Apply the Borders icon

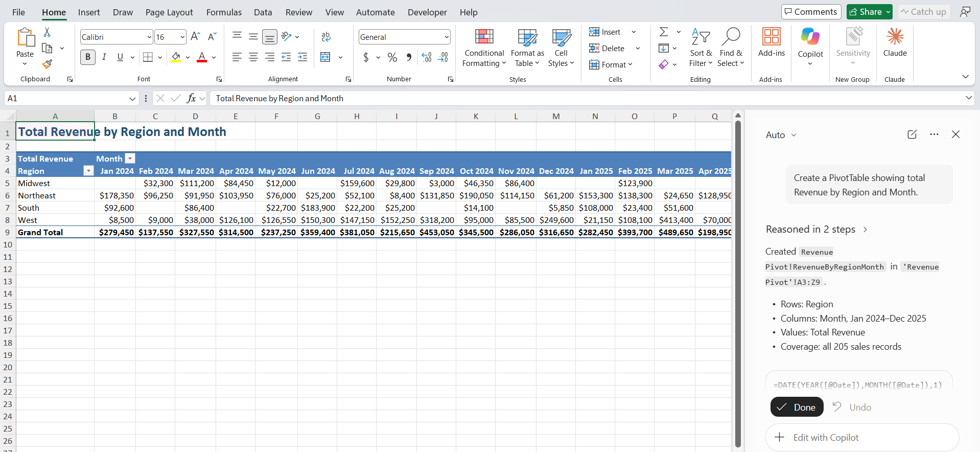click(x=148, y=57)
